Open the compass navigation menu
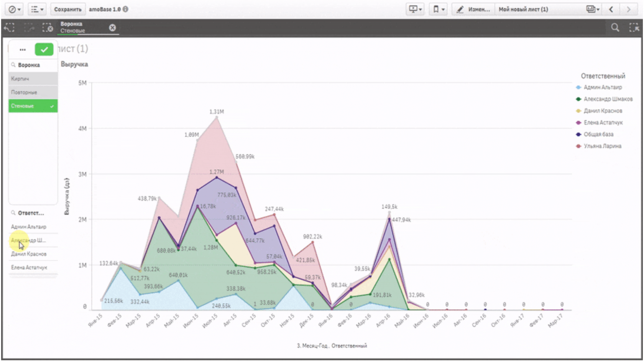644x361 pixels. 14,9
